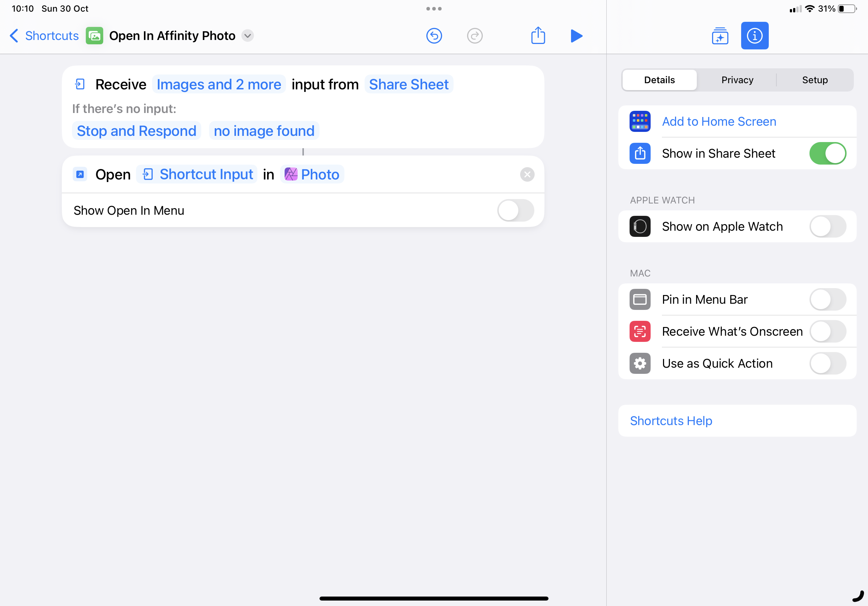Edit the 'no image found' response text
The height and width of the screenshot is (606, 868).
tap(264, 131)
